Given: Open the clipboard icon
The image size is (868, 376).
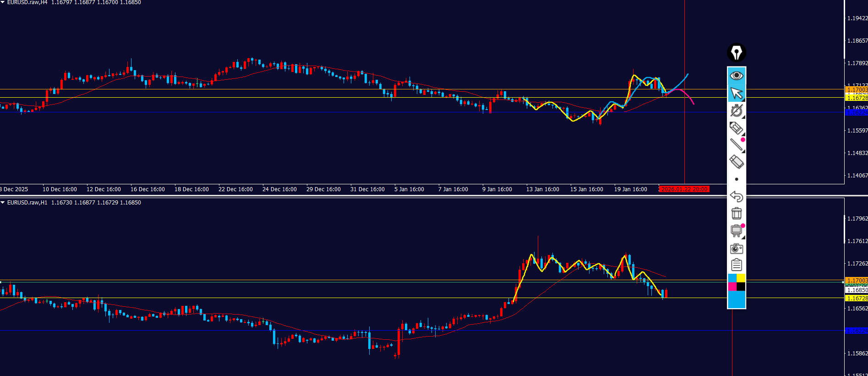Looking at the screenshot, I should coord(736,265).
